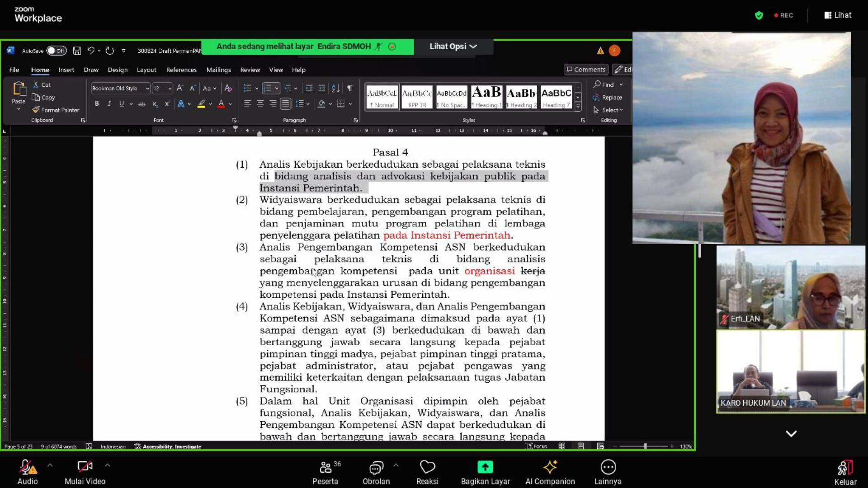Expand audio options caret beside Audio

click(x=50, y=465)
